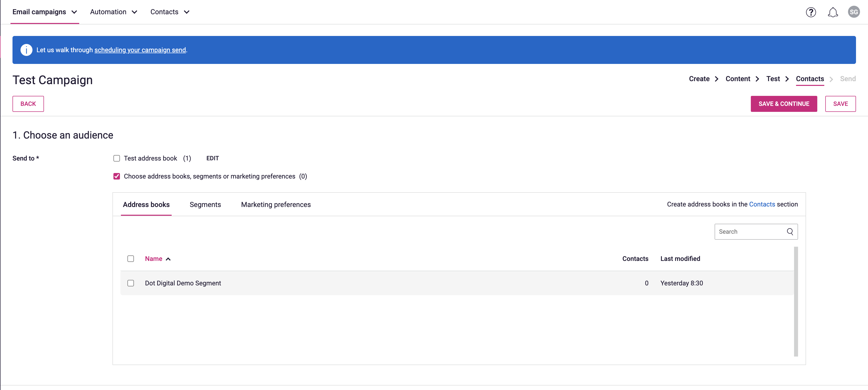This screenshot has height=390, width=868.
Task: Select Dot Digital Demo Segment checkbox
Action: coord(131,283)
